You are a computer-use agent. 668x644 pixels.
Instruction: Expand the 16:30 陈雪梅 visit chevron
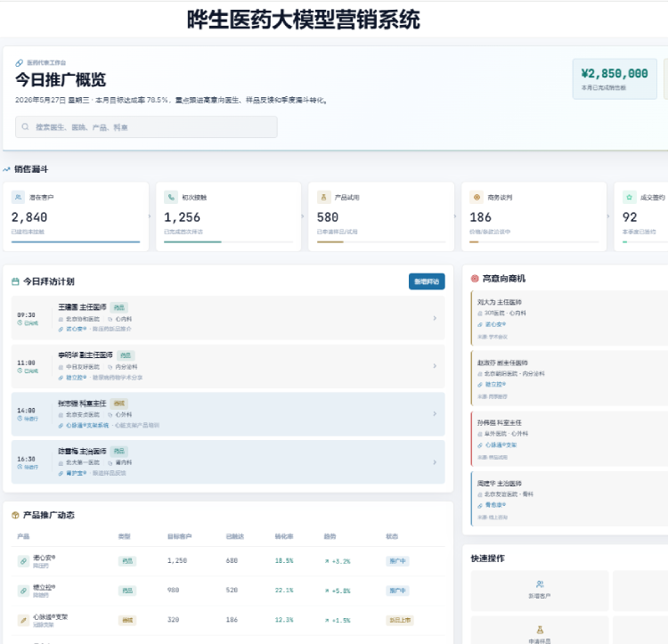(435, 462)
